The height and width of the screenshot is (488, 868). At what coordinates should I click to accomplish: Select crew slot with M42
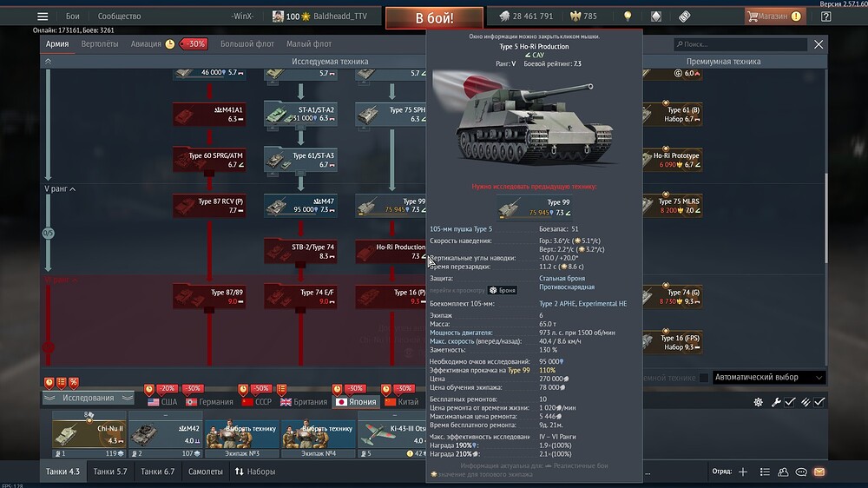click(x=165, y=433)
